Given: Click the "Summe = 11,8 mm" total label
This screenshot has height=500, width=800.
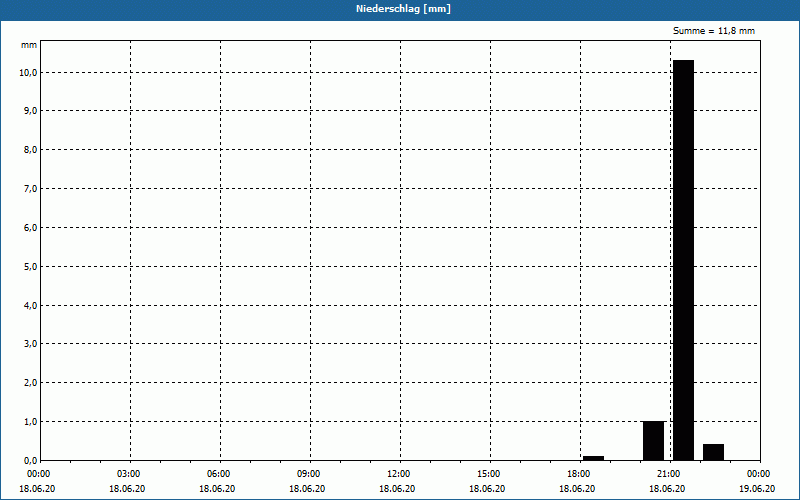Looking at the screenshot, I should point(713,31).
